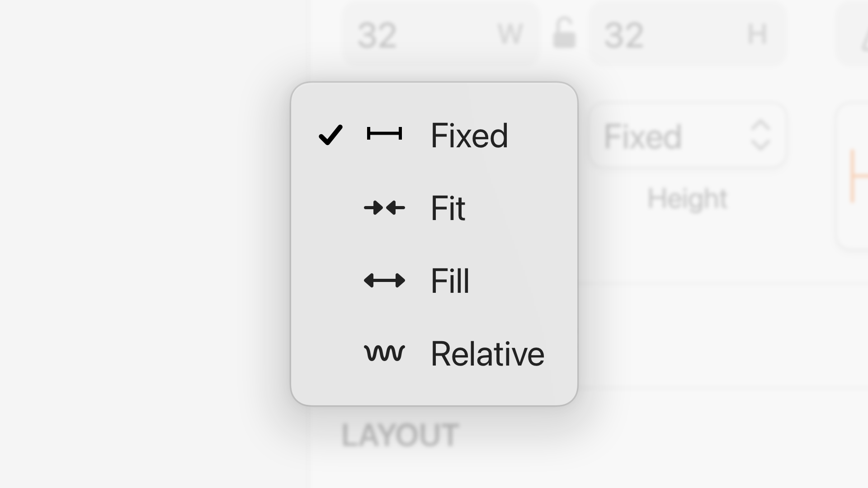Click the Height label
Image resolution: width=868 pixels, height=488 pixels.
click(688, 197)
